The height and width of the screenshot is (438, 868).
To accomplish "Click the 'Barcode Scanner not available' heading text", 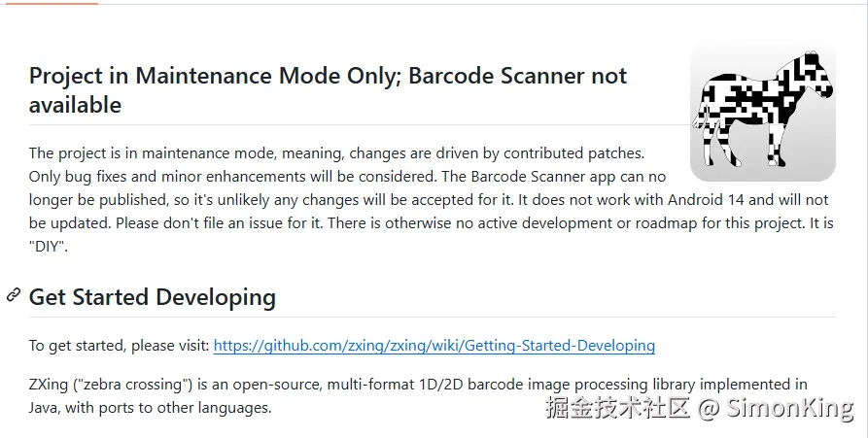I will 516,76.
